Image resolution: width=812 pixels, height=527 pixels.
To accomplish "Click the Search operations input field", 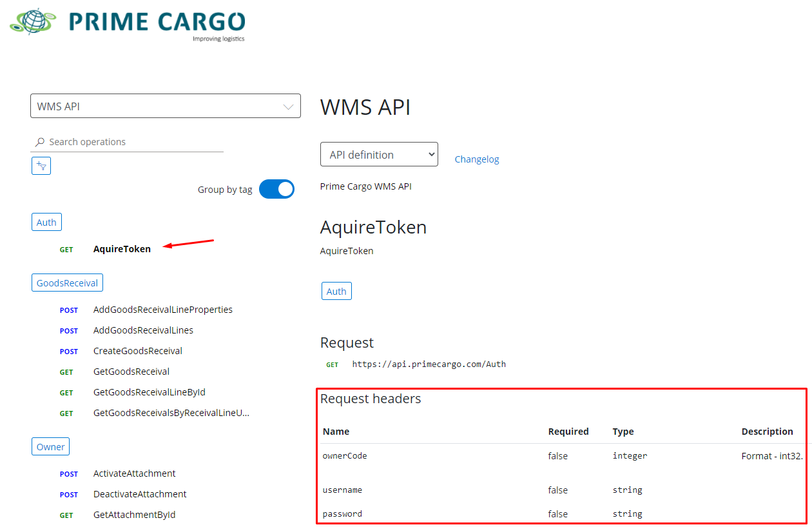I will point(132,142).
